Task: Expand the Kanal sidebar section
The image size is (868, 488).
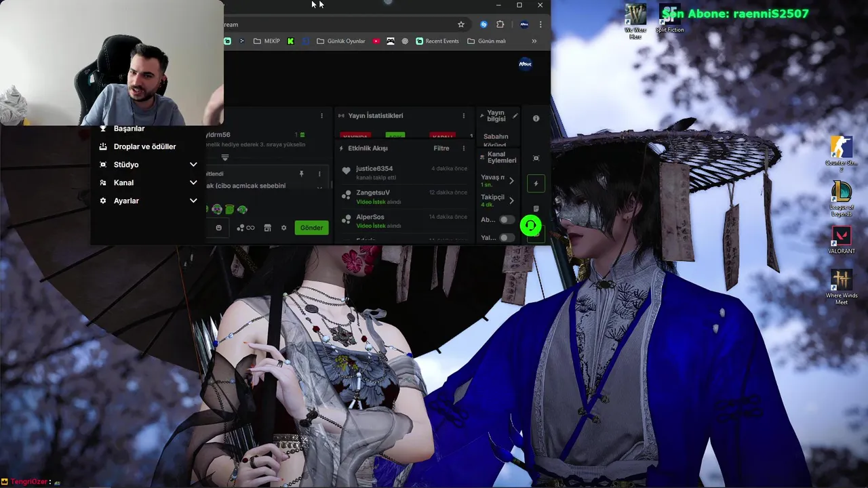Action: [x=193, y=183]
